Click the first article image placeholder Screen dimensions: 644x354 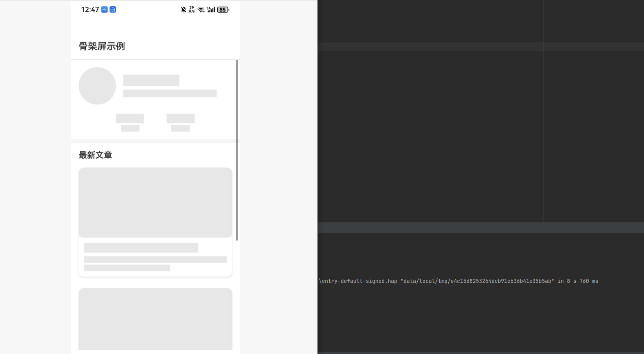click(155, 202)
